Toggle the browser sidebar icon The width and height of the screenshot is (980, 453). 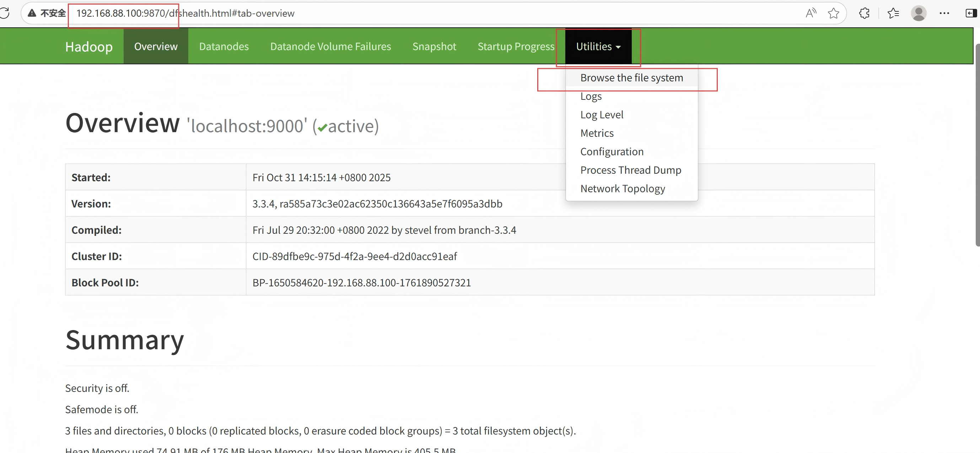tap(971, 13)
